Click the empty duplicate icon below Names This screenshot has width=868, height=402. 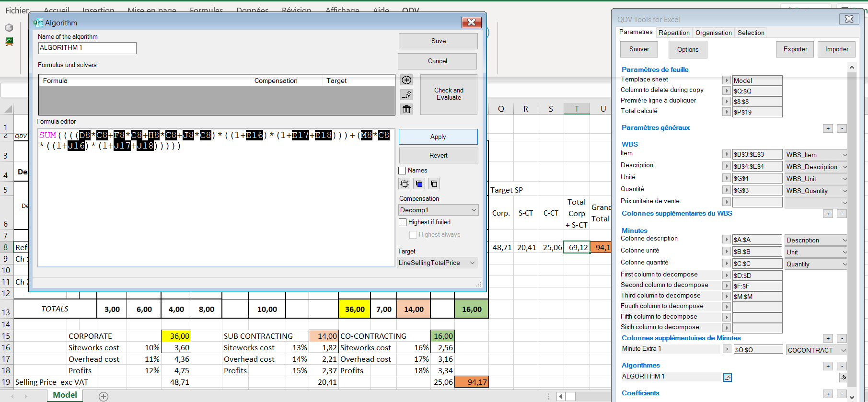[434, 184]
